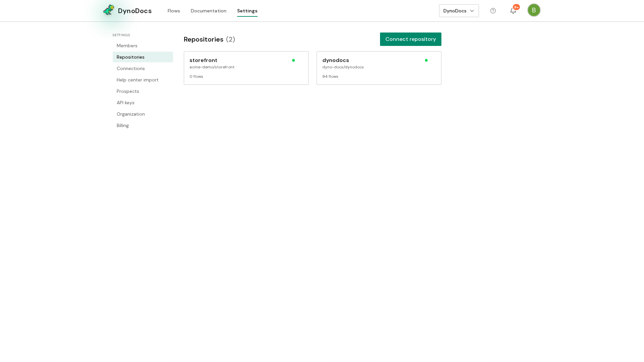Click the '94 flows' label
Screen dimensions: 644x362
330,76
